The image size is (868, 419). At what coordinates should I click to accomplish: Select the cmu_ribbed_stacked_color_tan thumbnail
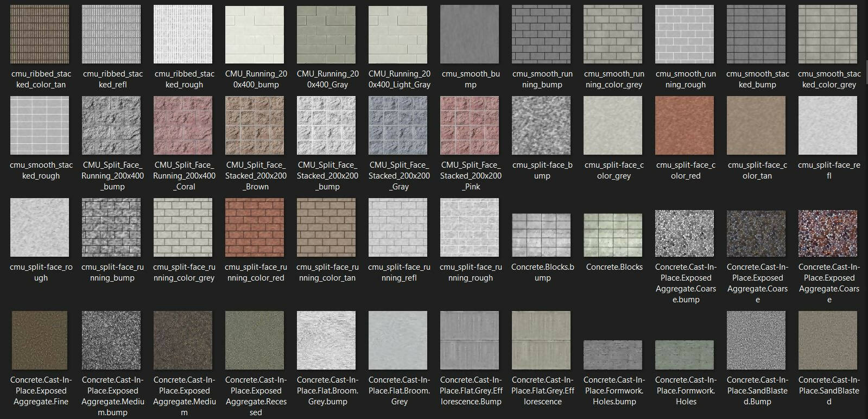point(40,35)
